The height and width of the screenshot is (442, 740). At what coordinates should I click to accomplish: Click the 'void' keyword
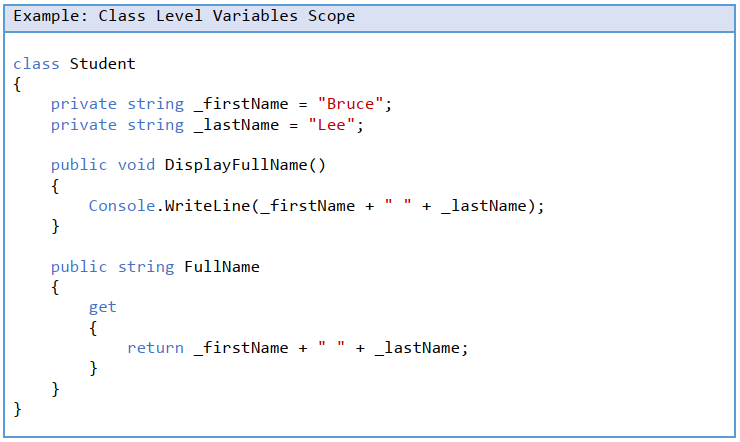pyautogui.click(x=136, y=165)
